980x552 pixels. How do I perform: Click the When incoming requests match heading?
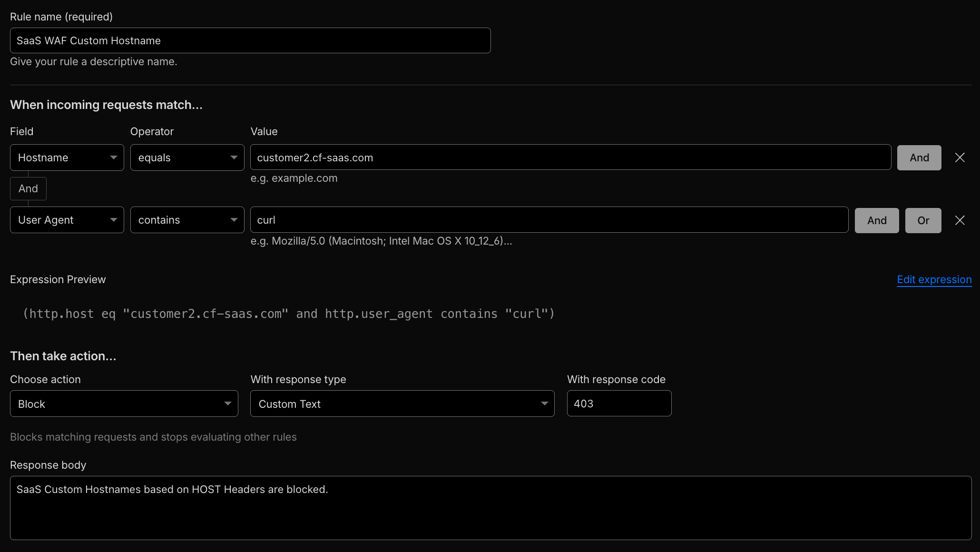tap(106, 105)
